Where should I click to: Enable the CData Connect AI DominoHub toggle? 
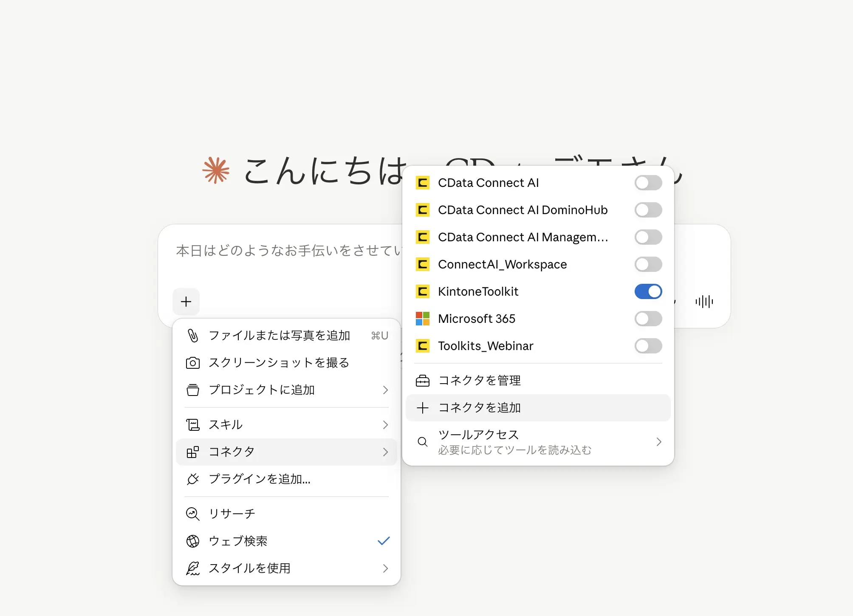click(648, 210)
